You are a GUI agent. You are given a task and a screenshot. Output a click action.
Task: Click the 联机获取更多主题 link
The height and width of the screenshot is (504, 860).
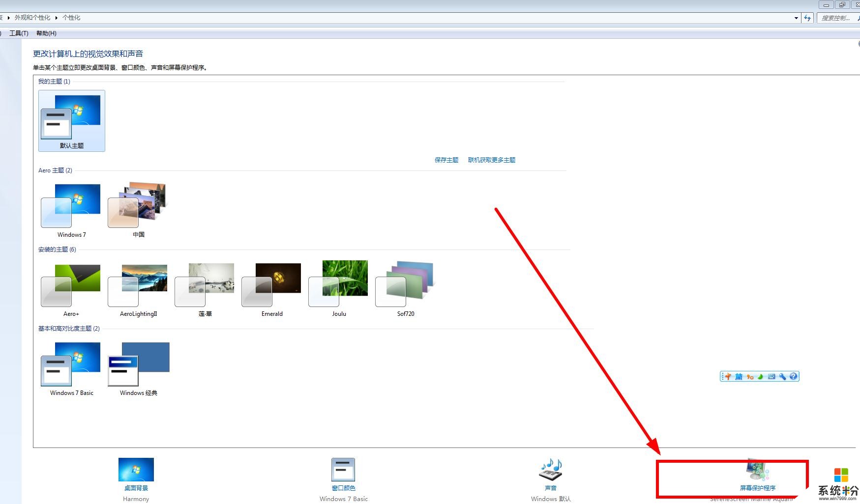(x=492, y=160)
